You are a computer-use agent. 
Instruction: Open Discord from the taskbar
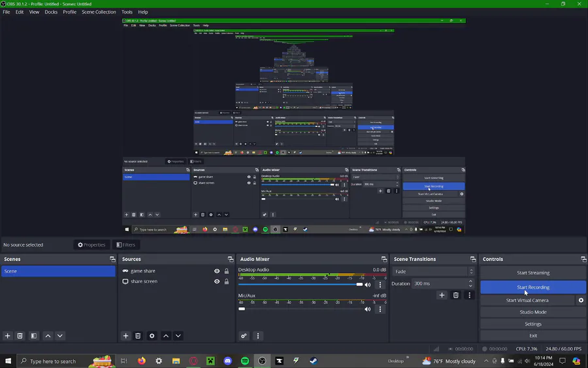point(227,361)
